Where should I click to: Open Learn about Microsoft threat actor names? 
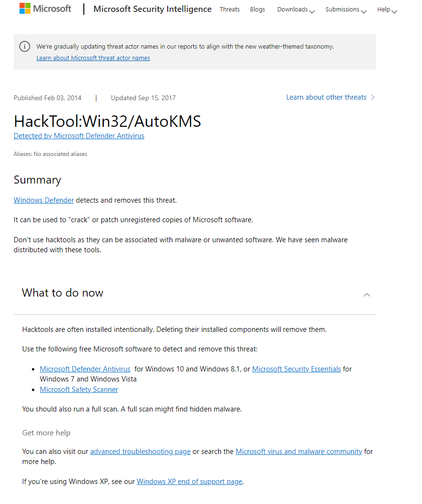93,58
